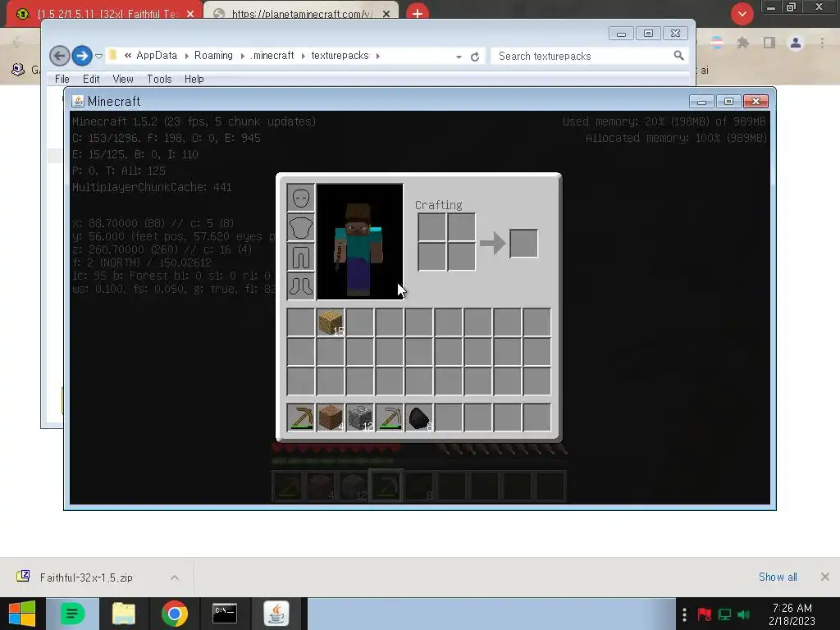Open the File menu in Explorer
This screenshot has width=840, height=630.
coord(62,80)
